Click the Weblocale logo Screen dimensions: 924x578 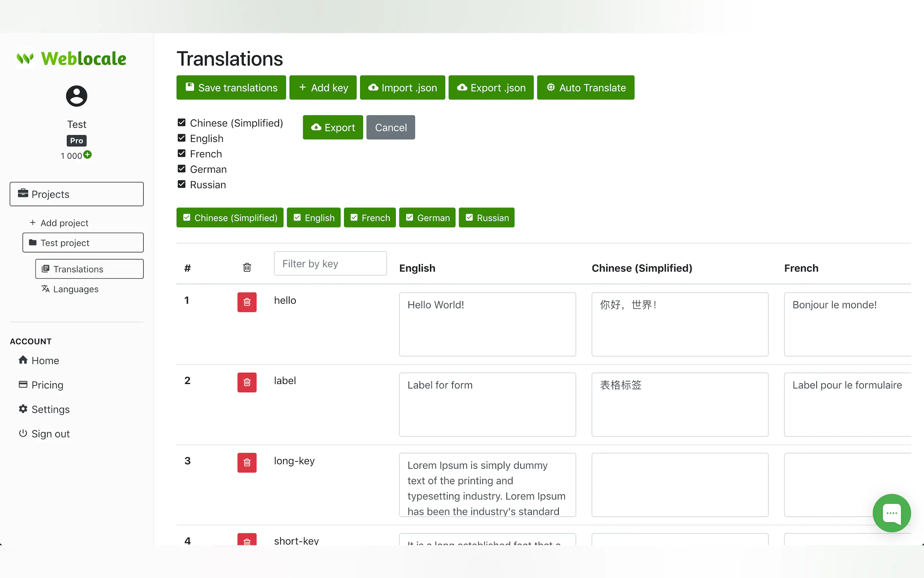[x=71, y=59]
